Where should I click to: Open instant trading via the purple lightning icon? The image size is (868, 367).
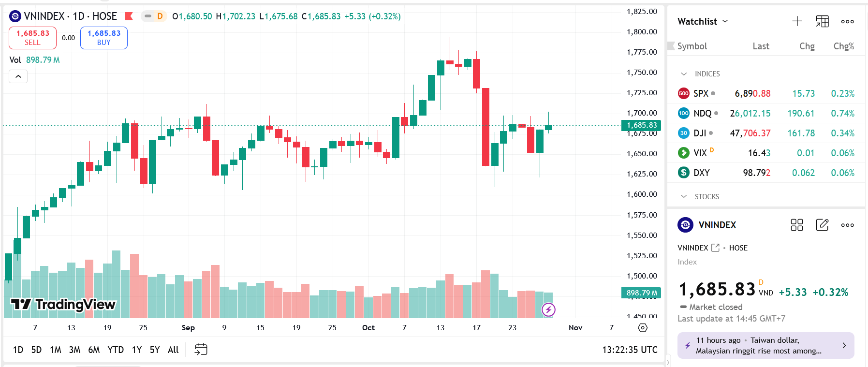548,310
